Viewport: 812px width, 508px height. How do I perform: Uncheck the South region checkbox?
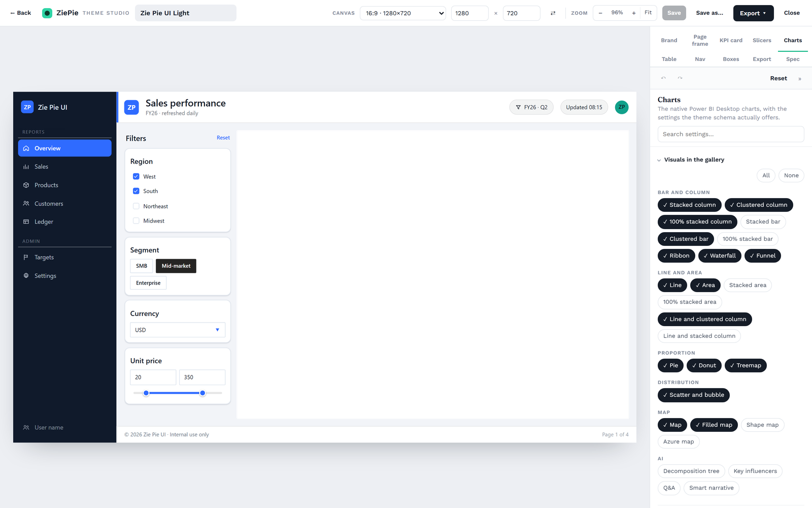[x=136, y=191]
